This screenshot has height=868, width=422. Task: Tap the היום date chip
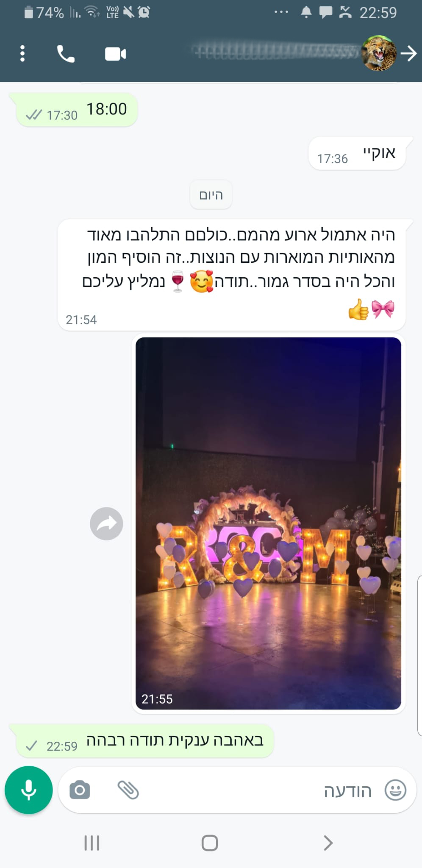click(x=211, y=195)
